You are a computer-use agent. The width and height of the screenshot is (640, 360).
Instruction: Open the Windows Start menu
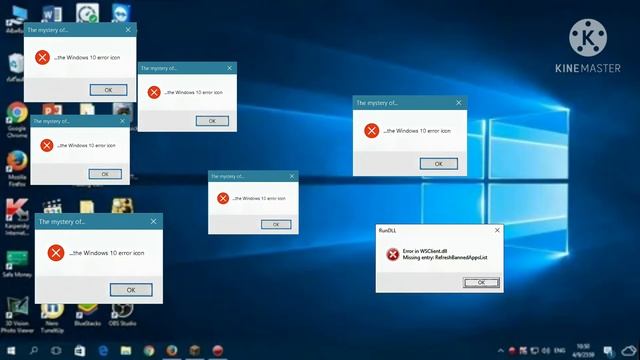click(11, 351)
